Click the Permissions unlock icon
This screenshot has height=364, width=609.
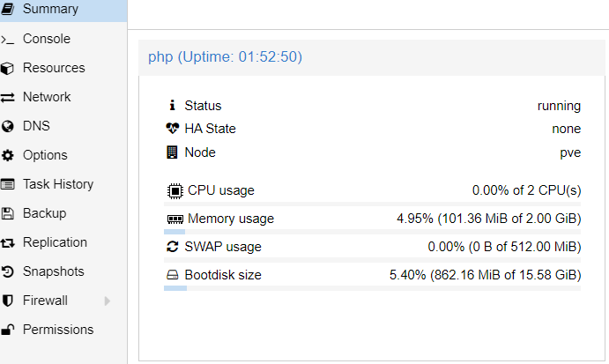(7, 330)
